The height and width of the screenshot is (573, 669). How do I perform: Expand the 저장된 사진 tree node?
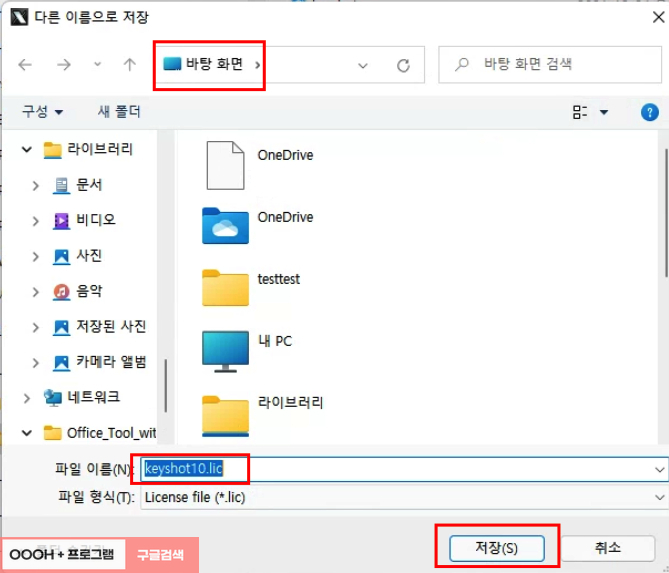coord(35,327)
